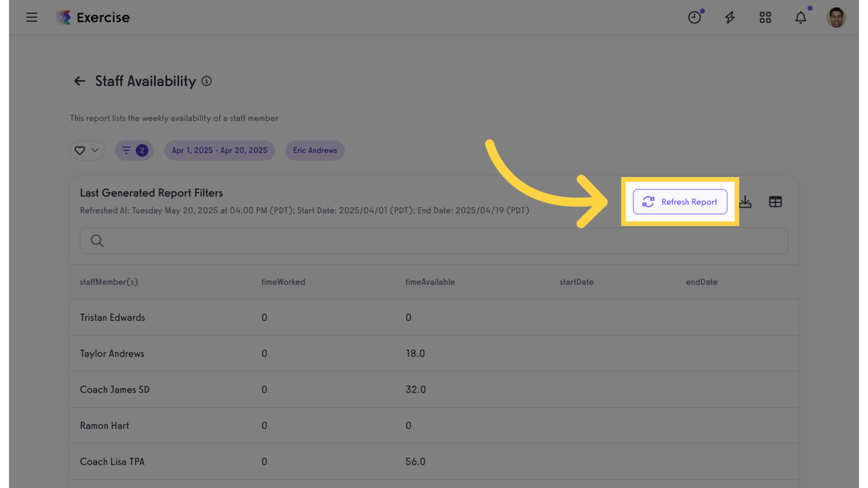Open the Apr 1 - Apr 20 date filter
The image size is (868, 488).
(219, 151)
